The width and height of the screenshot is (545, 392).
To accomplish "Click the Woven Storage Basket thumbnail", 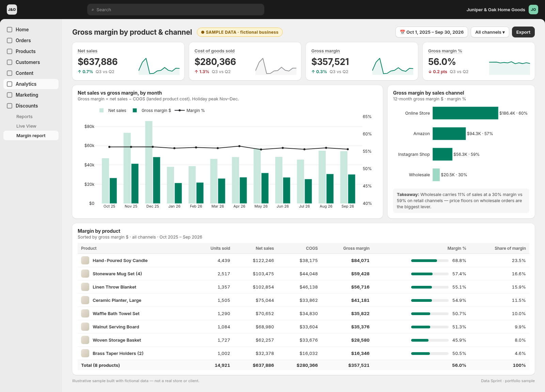I will click(85, 340).
